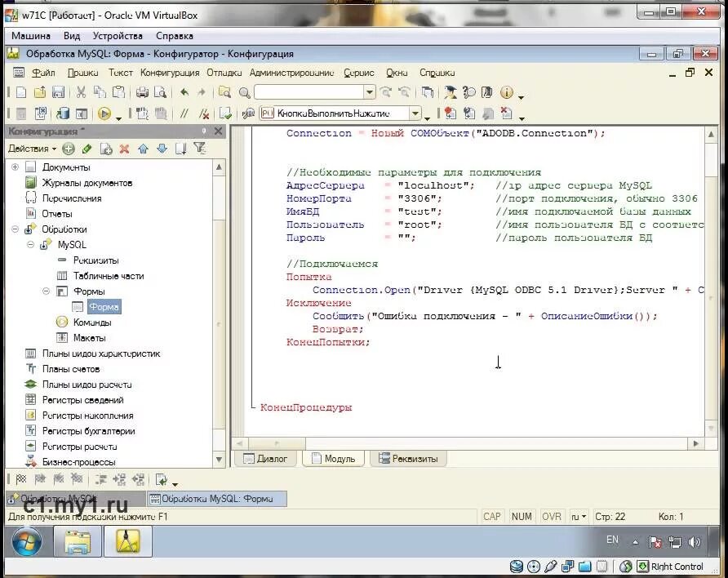Viewport: 728px width, 578px height.
Task: Open the Конфигурация menu
Action: [170, 73]
